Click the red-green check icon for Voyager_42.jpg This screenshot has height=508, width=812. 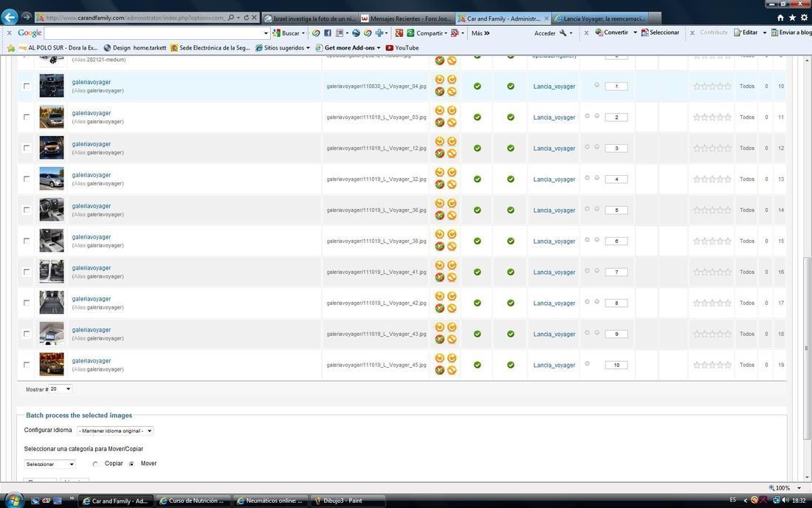(x=439, y=309)
